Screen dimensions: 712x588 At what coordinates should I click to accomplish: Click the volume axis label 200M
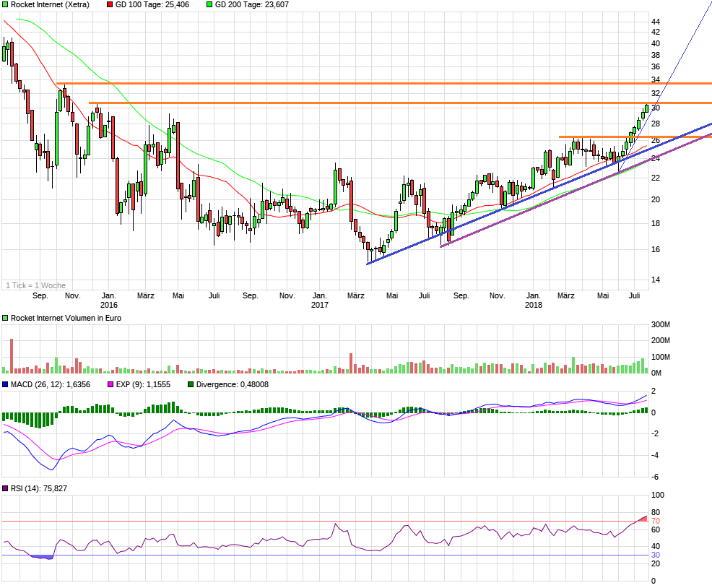(x=660, y=340)
